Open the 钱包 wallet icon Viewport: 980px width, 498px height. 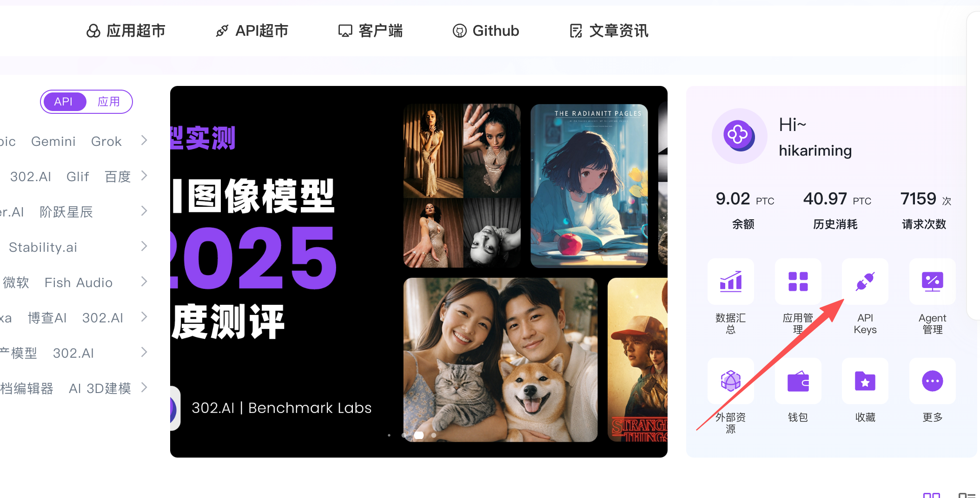(798, 381)
